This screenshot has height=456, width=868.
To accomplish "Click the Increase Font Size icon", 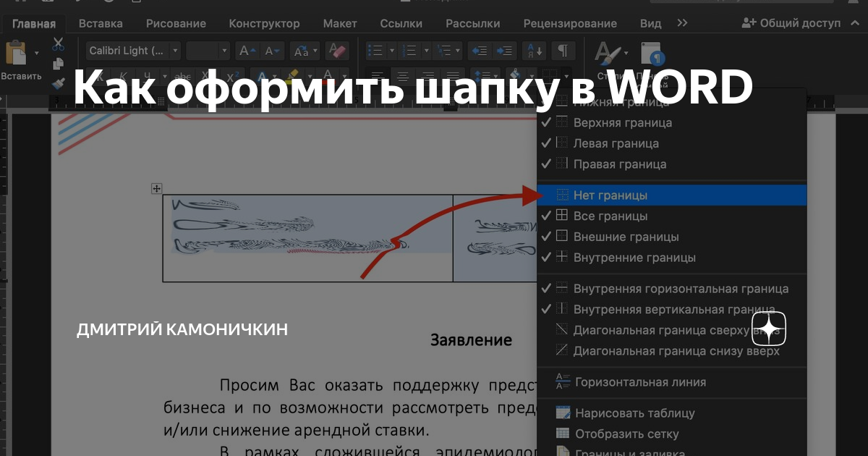I will [x=247, y=51].
